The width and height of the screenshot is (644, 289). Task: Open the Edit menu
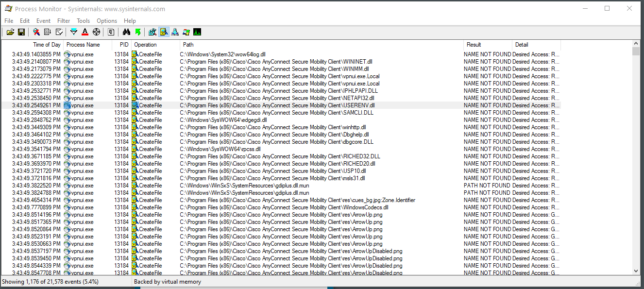[25, 21]
